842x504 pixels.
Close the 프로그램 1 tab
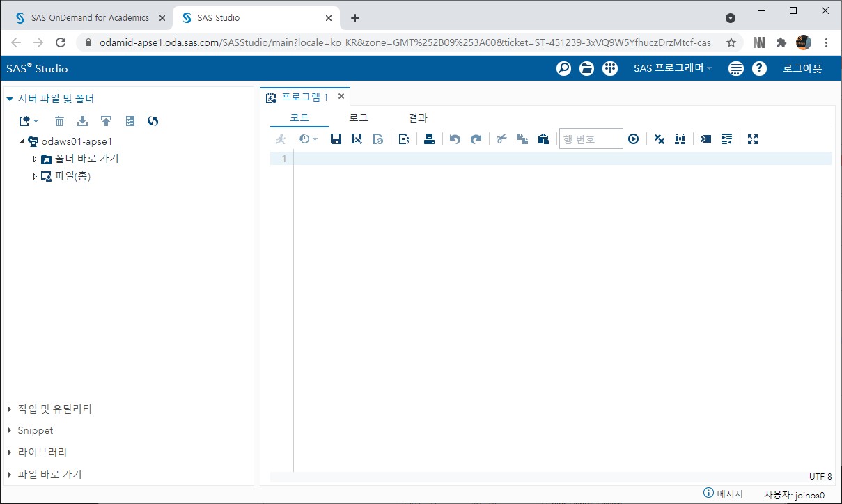point(341,97)
